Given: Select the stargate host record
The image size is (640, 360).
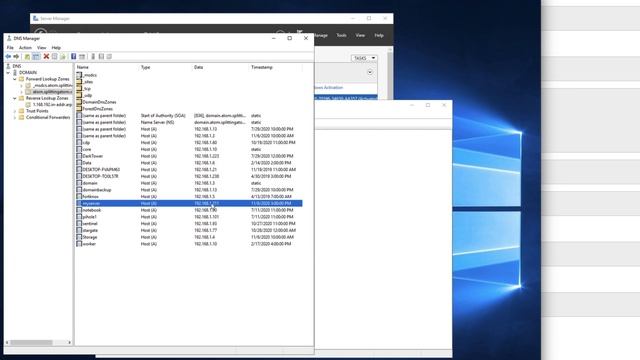Looking at the screenshot, I should pos(189,230).
